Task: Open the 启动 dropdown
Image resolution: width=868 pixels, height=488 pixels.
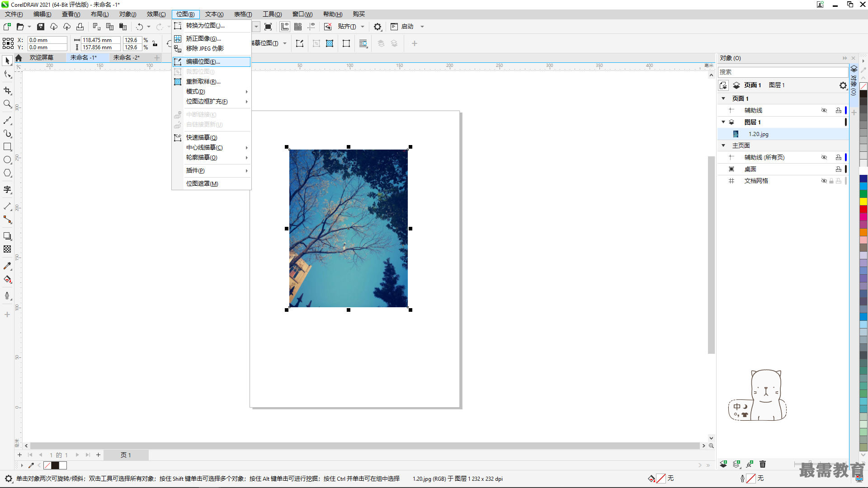Action: coord(422,27)
